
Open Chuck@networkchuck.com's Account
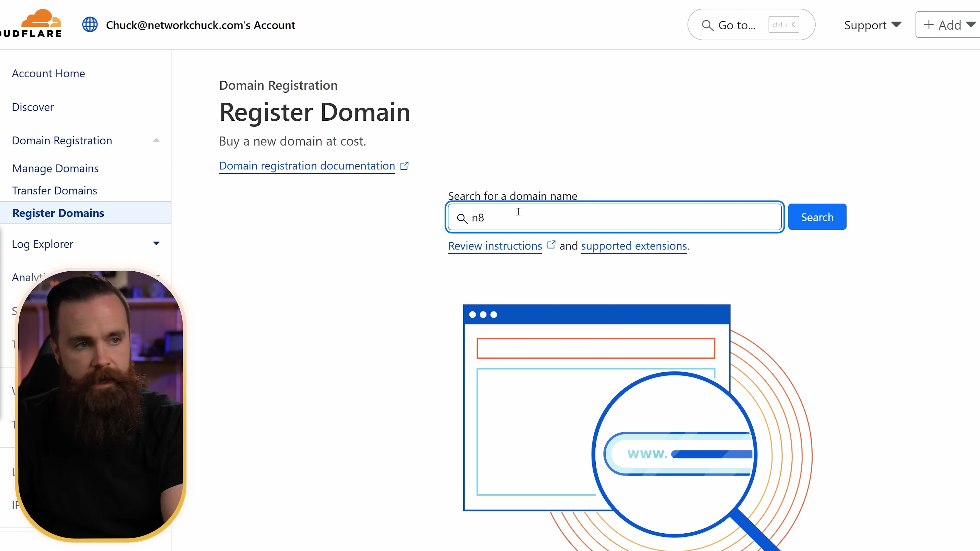point(200,25)
